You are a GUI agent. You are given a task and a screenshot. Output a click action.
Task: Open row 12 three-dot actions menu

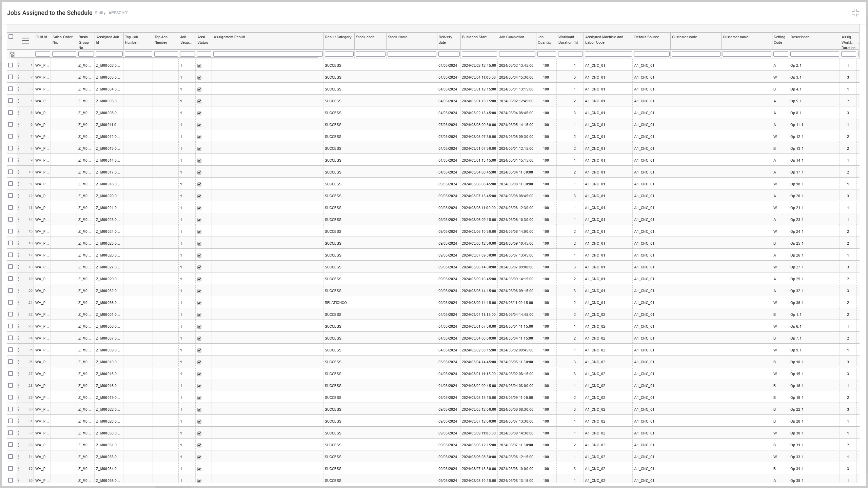pos(19,196)
